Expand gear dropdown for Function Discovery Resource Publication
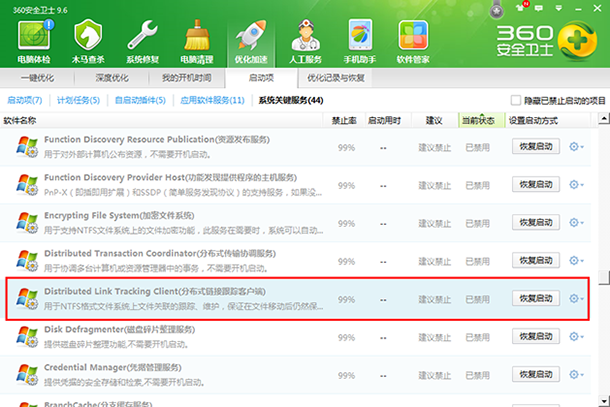The height and width of the screenshot is (407, 610). click(x=577, y=147)
